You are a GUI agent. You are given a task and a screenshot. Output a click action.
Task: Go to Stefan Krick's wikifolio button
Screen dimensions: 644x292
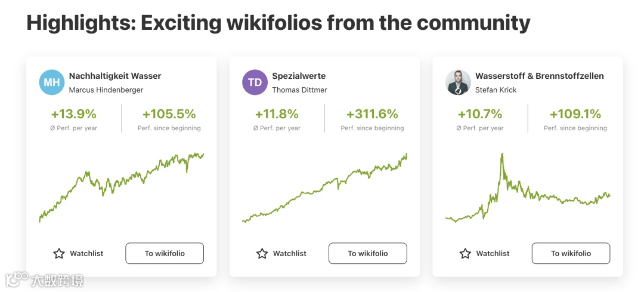point(571,254)
